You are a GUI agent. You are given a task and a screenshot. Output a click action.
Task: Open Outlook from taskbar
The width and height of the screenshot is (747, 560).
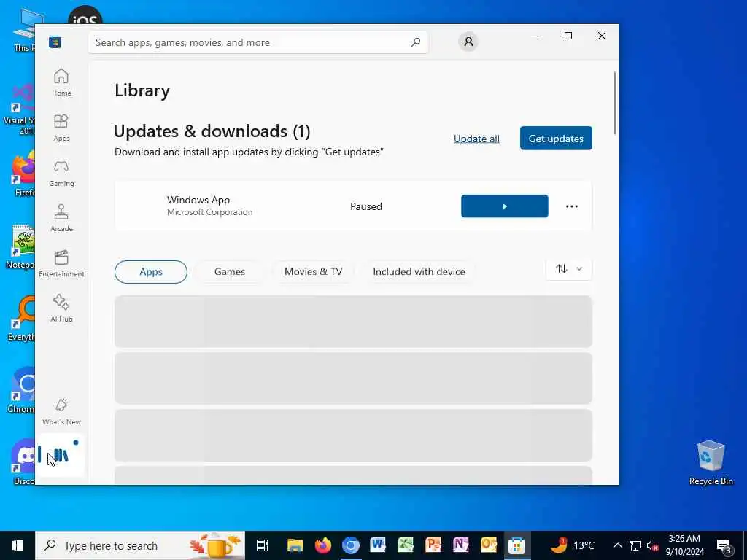(x=489, y=545)
